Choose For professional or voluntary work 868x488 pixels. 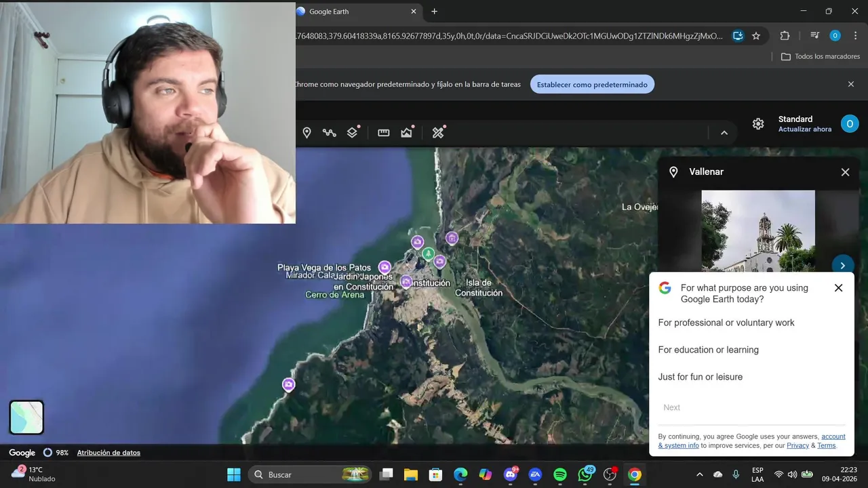point(726,323)
